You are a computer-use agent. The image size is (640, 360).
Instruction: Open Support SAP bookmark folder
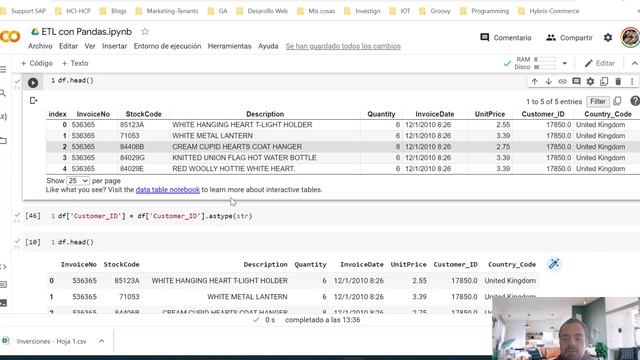pyautogui.click(x=24, y=11)
